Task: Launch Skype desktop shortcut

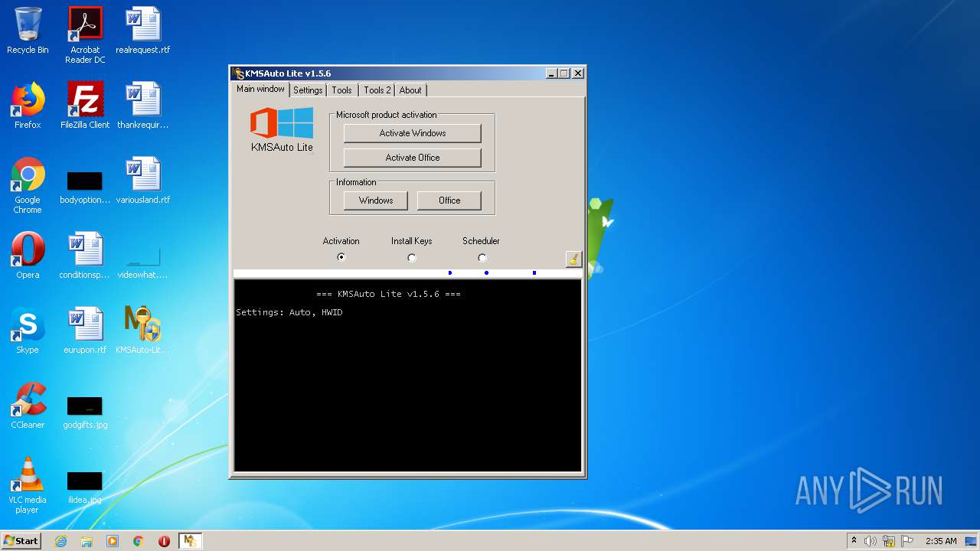Action: (x=28, y=331)
